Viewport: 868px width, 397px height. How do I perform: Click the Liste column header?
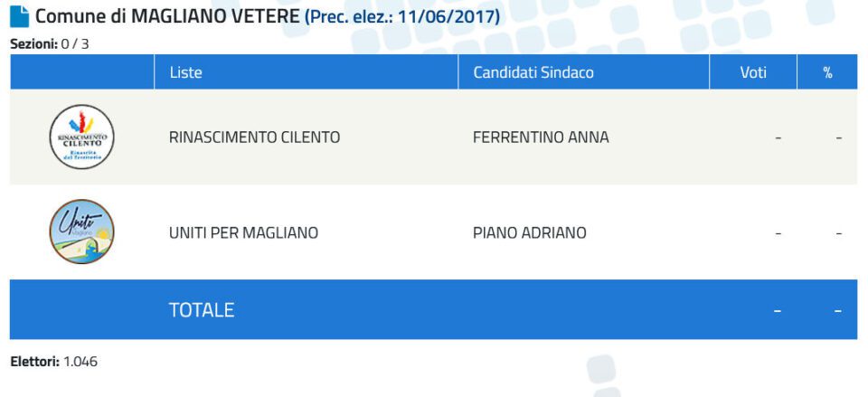pos(186,72)
